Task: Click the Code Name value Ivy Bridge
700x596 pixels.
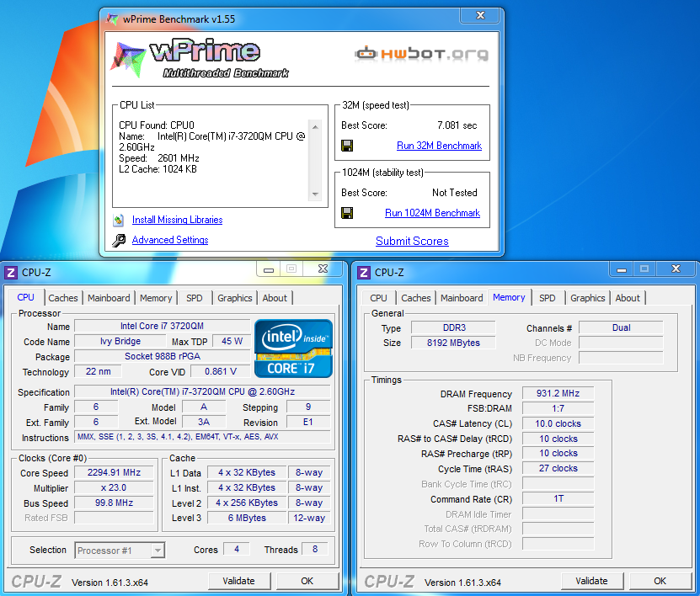Action: 120,341
